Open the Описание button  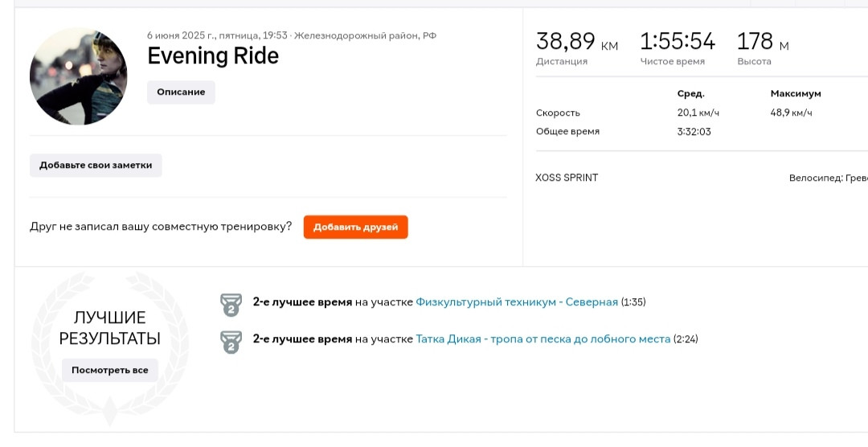coord(181,92)
